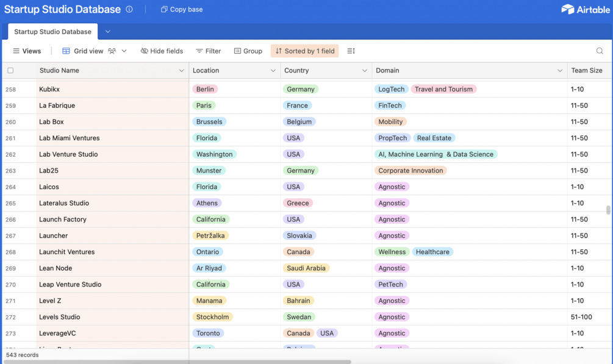Click the Greece country tag

[x=298, y=203]
